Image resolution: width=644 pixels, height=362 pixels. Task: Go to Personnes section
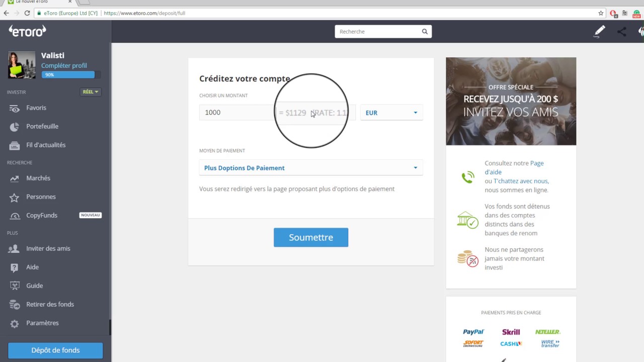tap(41, 197)
